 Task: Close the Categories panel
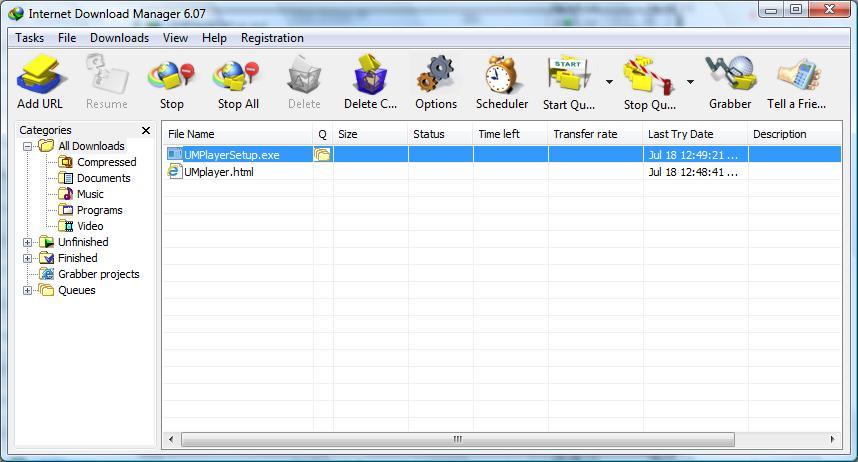pyautogui.click(x=146, y=130)
